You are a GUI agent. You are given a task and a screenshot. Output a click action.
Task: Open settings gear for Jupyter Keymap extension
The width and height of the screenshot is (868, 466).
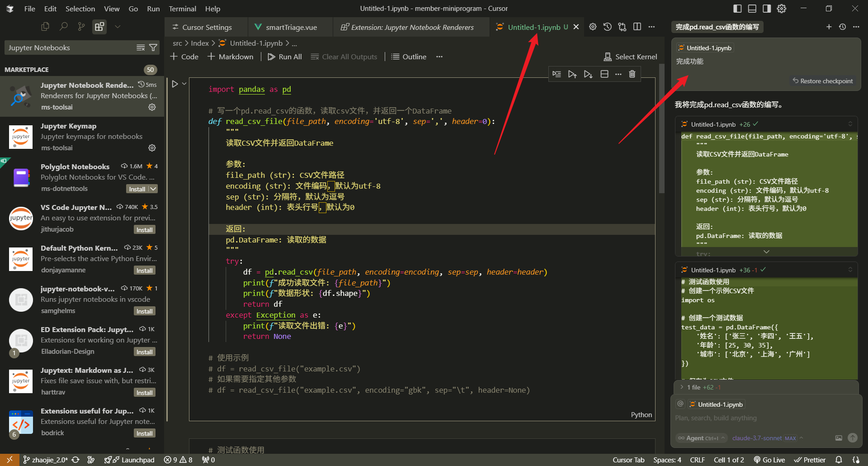(x=152, y=148)
